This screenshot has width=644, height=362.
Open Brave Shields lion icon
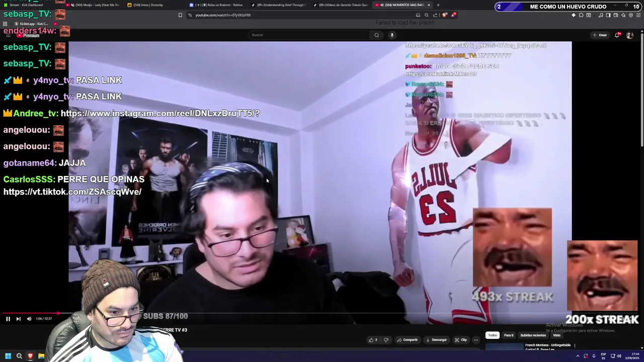[444, 15]
